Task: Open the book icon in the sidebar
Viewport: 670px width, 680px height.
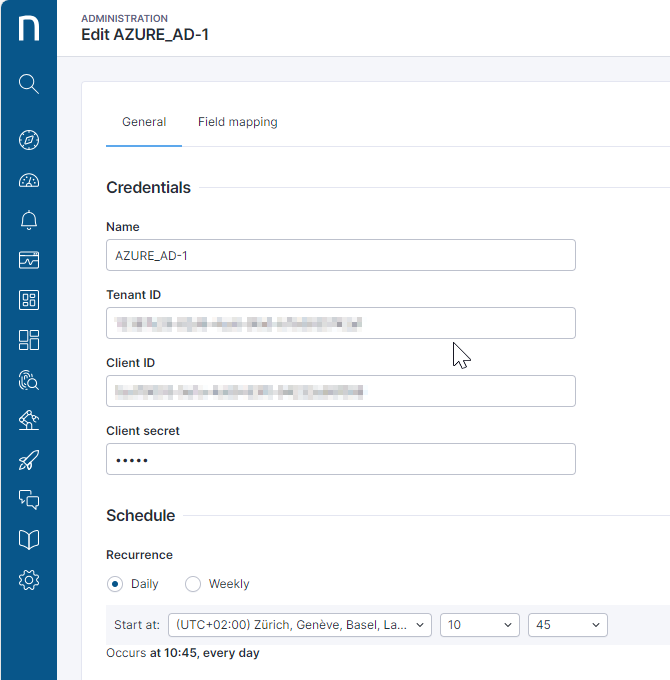Action: click(x=29, y=540)
